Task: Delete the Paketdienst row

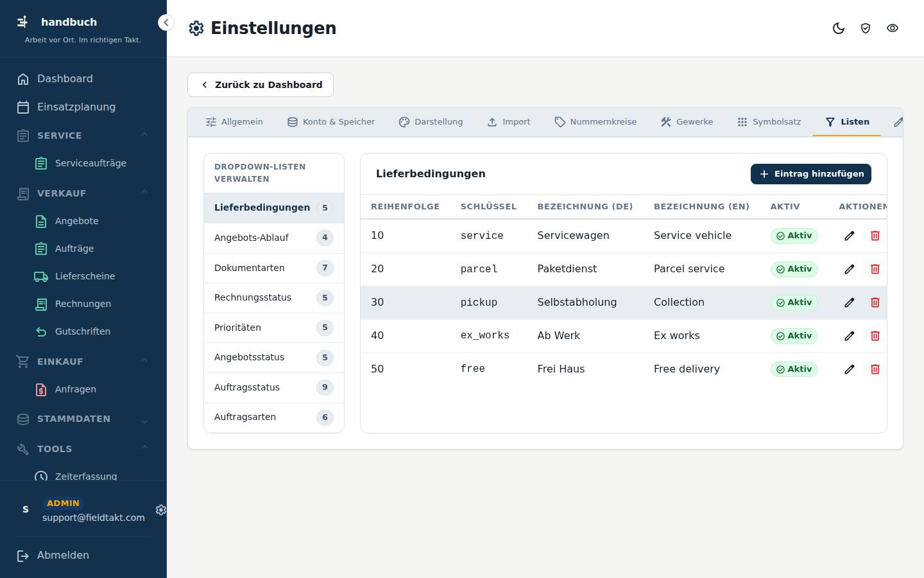Action: pos(875,269)
